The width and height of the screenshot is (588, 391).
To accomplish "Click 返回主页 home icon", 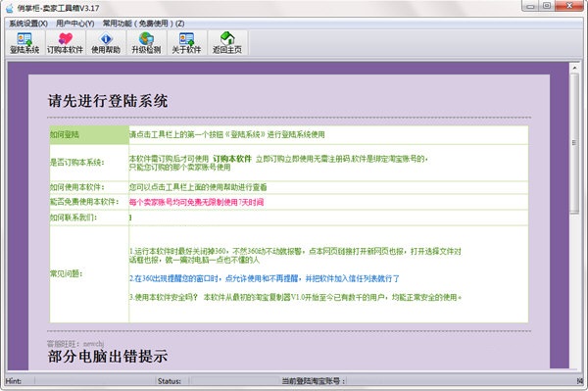I will pos(227,43).
